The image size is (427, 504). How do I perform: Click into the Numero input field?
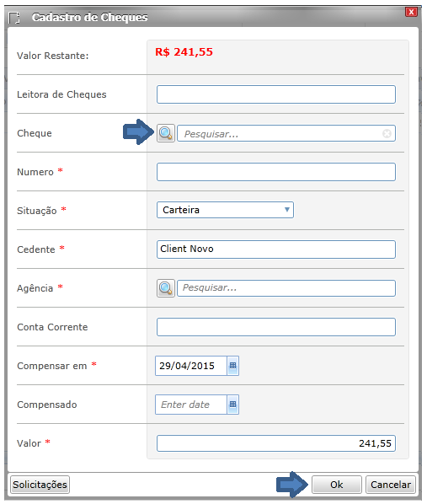pyautogui.click(x=276, y=172)
